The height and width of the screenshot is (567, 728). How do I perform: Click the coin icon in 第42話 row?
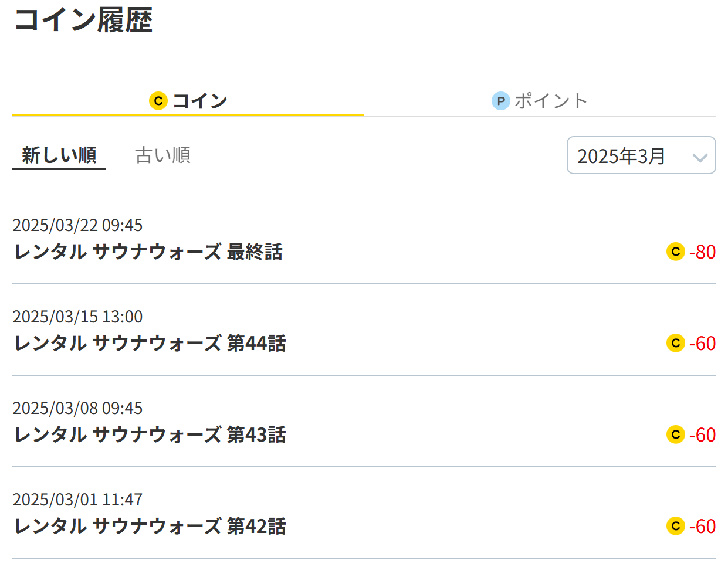[x=676, y=526]
